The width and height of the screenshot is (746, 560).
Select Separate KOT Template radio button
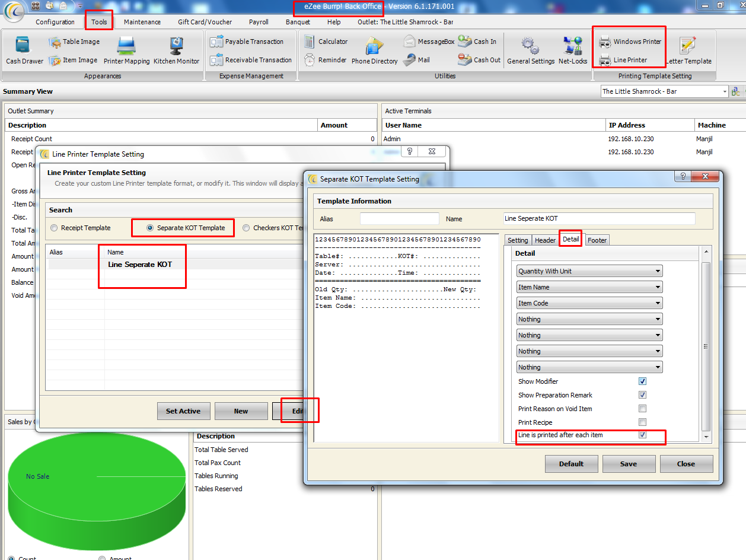151,228
